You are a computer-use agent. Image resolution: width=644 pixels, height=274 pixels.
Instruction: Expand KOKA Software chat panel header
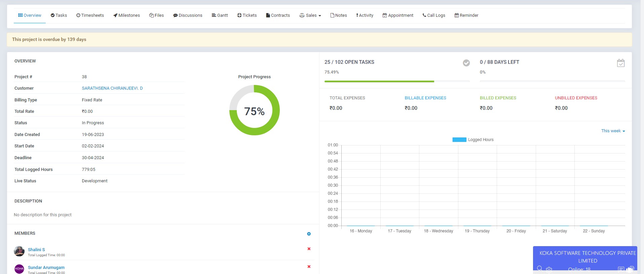tap(587, 257)
